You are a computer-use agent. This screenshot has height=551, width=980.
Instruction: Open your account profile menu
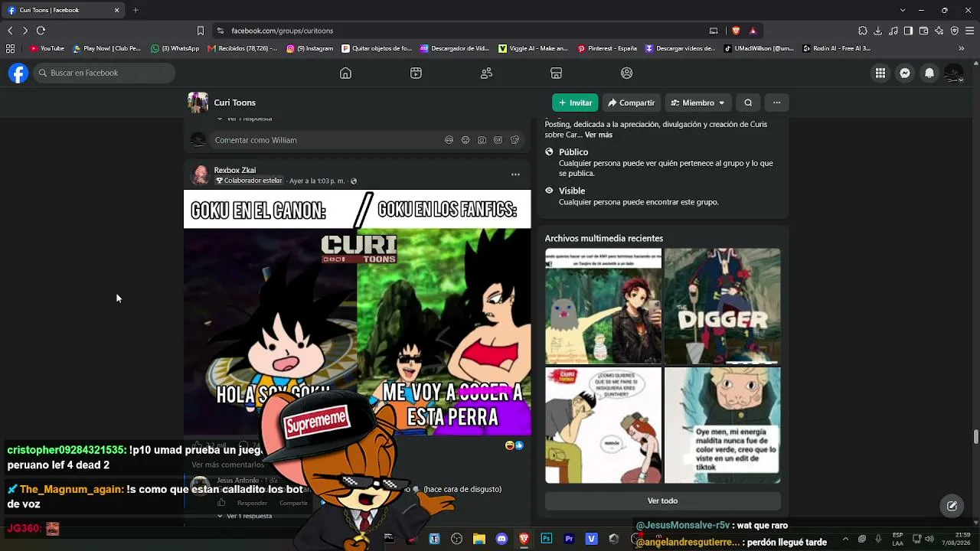click(x=954, y=73)
